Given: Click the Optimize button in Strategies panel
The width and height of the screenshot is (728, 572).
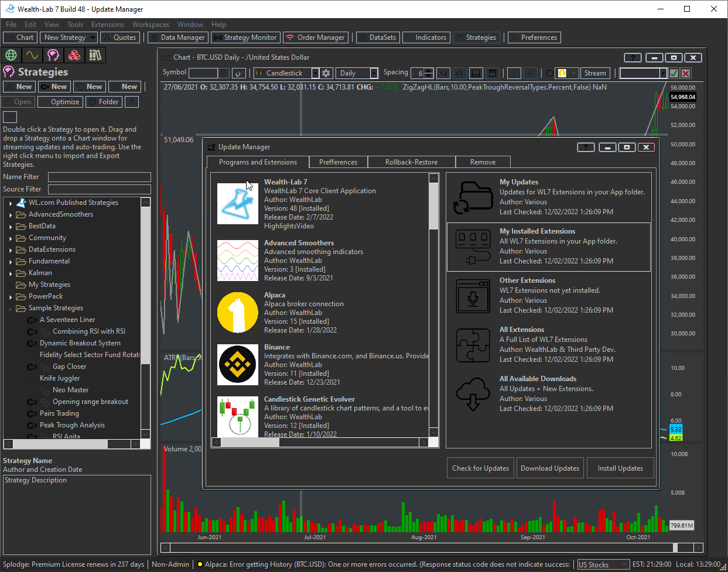Looking at the screenshot, I should click(x=60, y=102).
